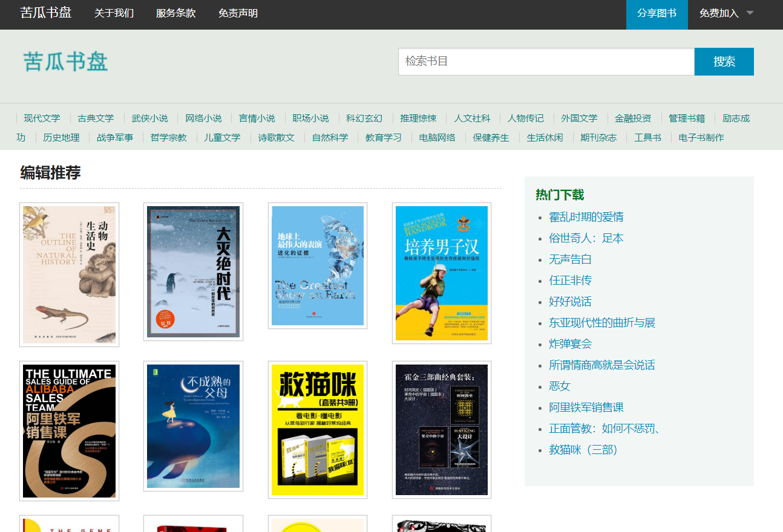783x532 pixels.
Task: Open the 大灭绝时代 book cover
Action: [193, 271]
